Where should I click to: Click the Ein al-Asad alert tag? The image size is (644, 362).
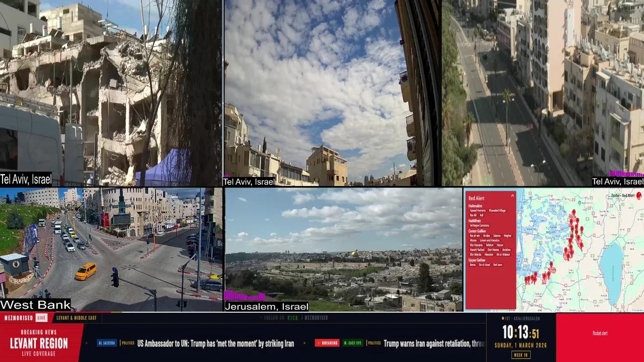click(x=485, y=265)
